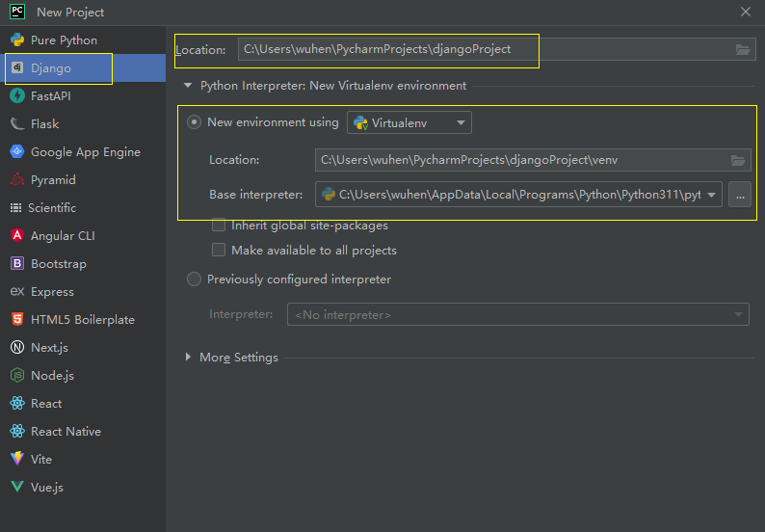Screen dimensions: 765x532
Task: Click the HTML5 Boilerplate icon
Action: point(16,320)
